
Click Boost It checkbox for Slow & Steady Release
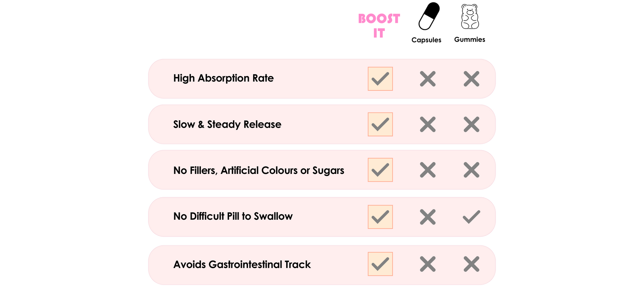pos(380,124)
